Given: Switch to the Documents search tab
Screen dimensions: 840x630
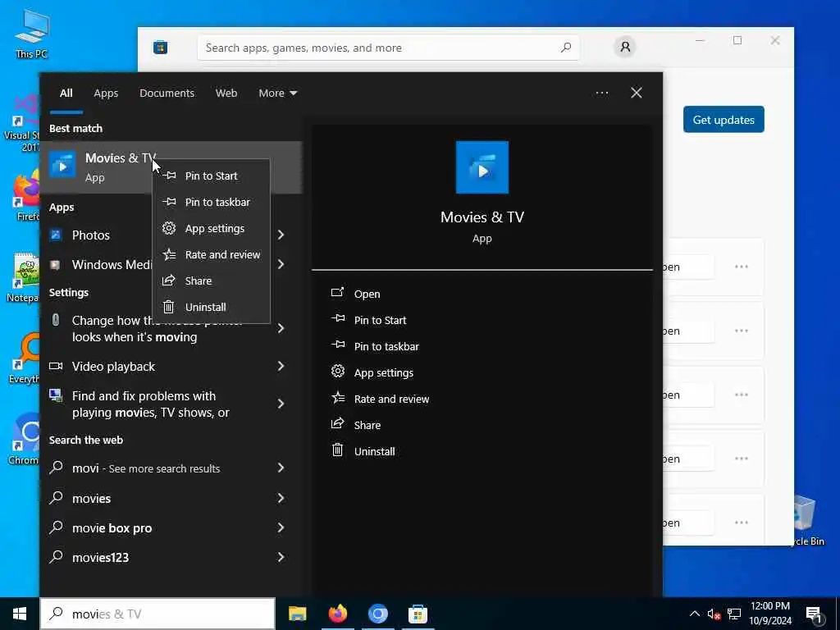Looking at the screenshot, I should click(x=167, y=93).
